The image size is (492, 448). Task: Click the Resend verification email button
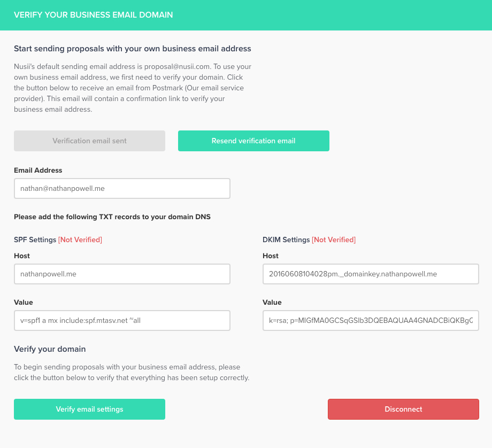[x=253, y=141]
